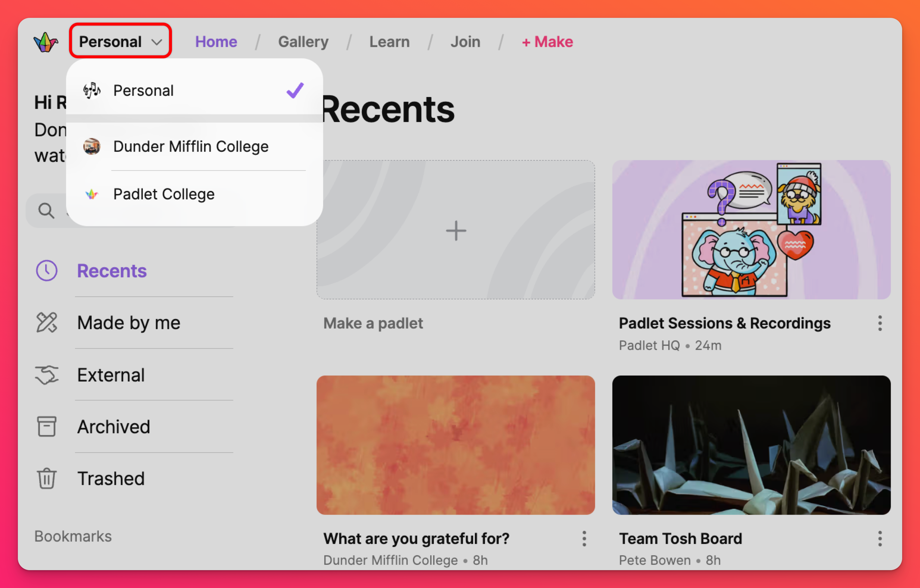Go to the Learn tab
Viewport: 920px width, 588px height.
tap(389, 42)
